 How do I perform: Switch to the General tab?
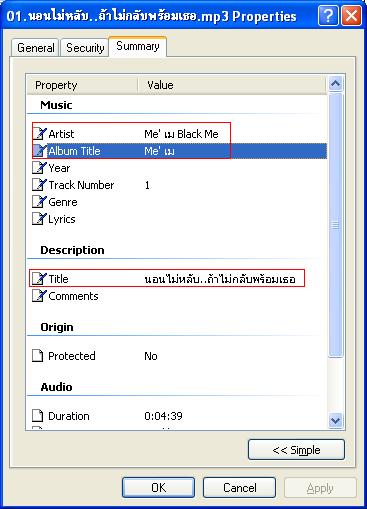36,48
